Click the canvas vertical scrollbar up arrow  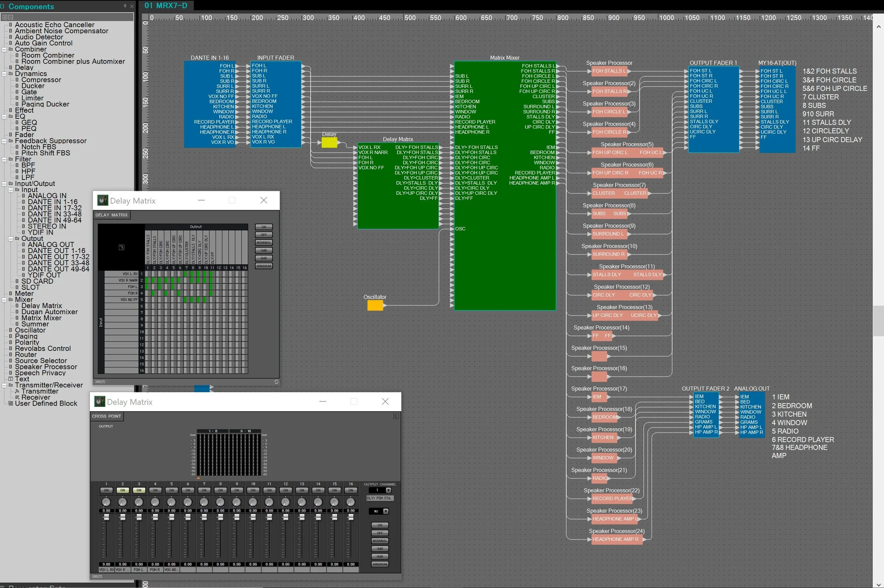point(878,27)
